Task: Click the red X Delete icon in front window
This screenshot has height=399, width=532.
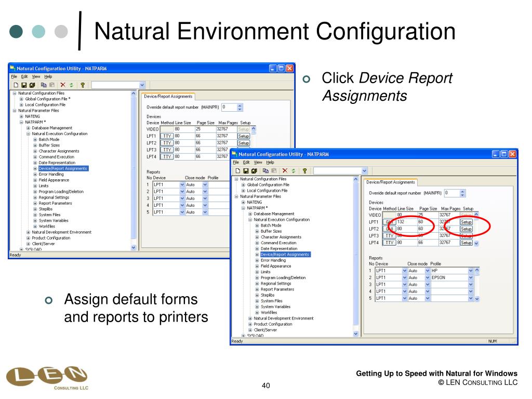Action: pyautogui.click(x=285, y=170)
